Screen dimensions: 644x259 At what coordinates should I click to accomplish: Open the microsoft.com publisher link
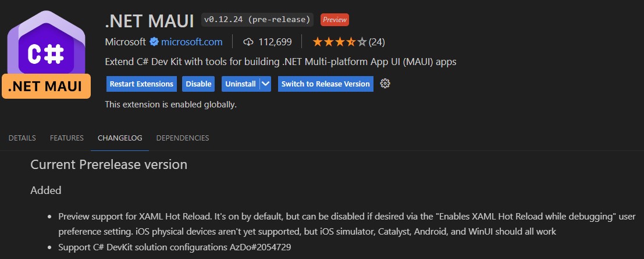coord(192,42)
